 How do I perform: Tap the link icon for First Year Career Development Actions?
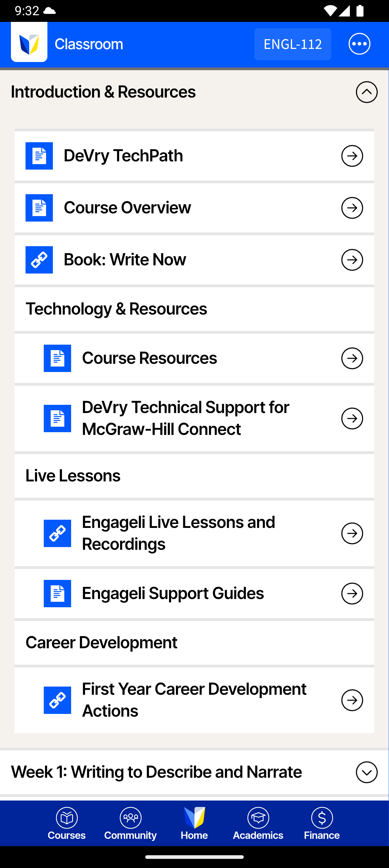pos(57,700)
